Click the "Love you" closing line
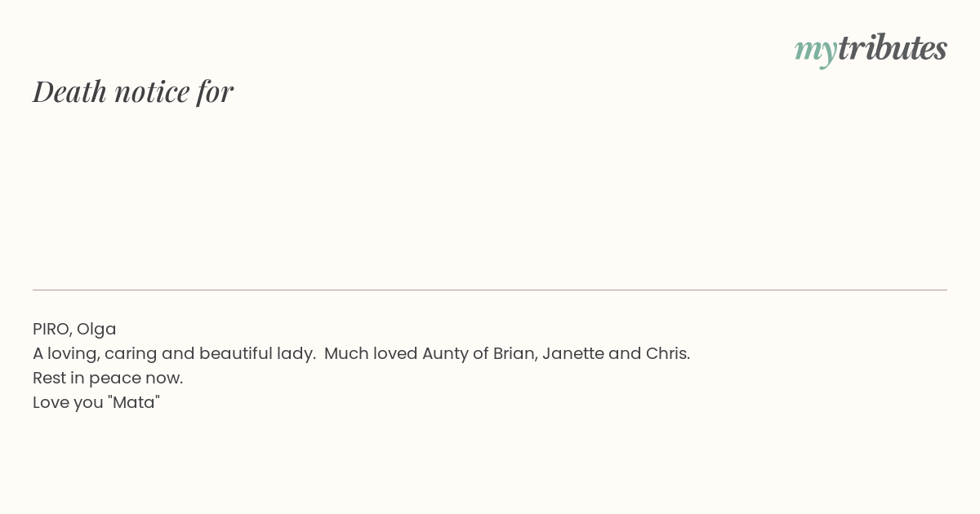Screen dimensions: 980x514 click(96, 403)
